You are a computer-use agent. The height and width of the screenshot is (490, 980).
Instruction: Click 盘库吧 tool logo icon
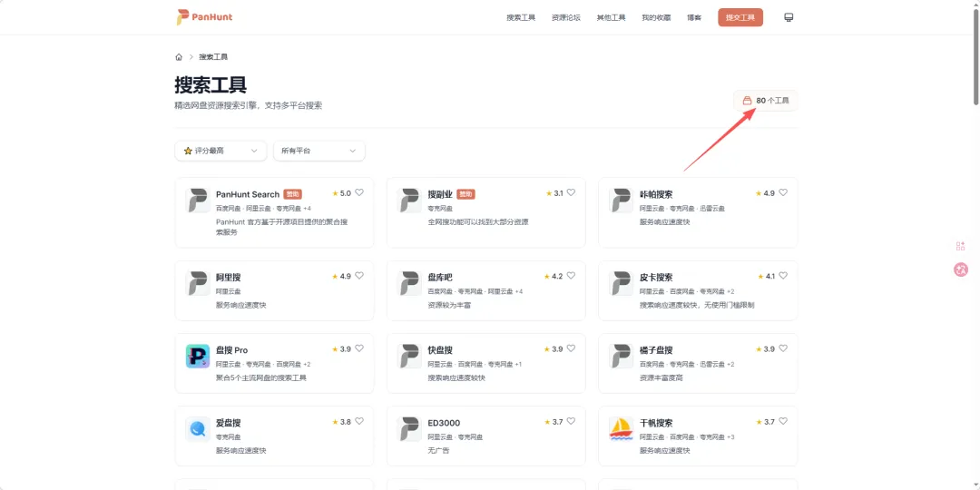(x=409, y=283)
